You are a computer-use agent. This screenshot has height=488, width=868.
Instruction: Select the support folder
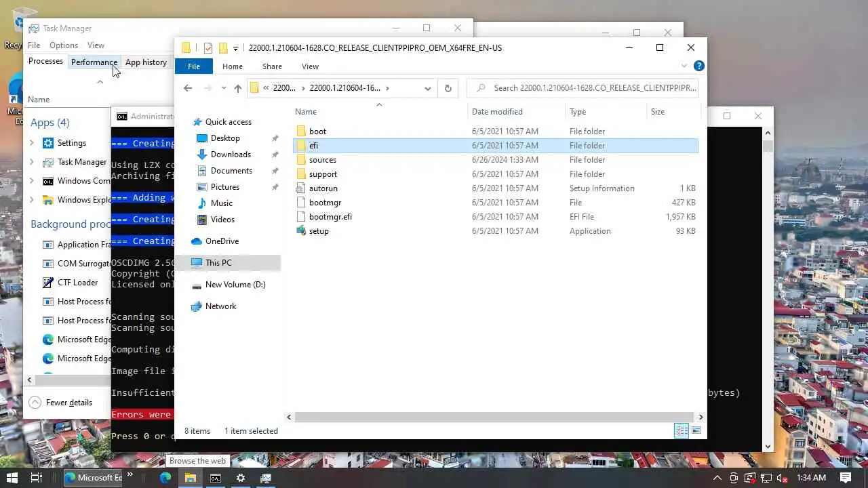tap(323, 174)
